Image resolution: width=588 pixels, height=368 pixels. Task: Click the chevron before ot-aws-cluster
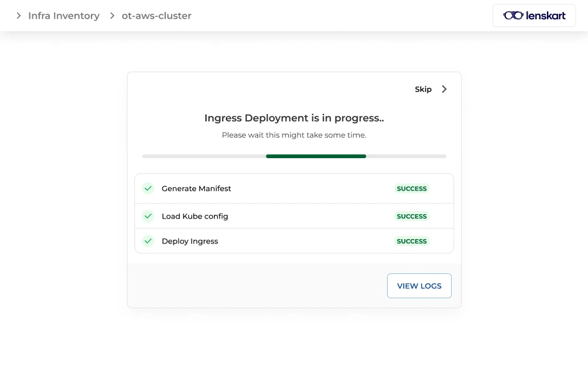tap(112, 16)
